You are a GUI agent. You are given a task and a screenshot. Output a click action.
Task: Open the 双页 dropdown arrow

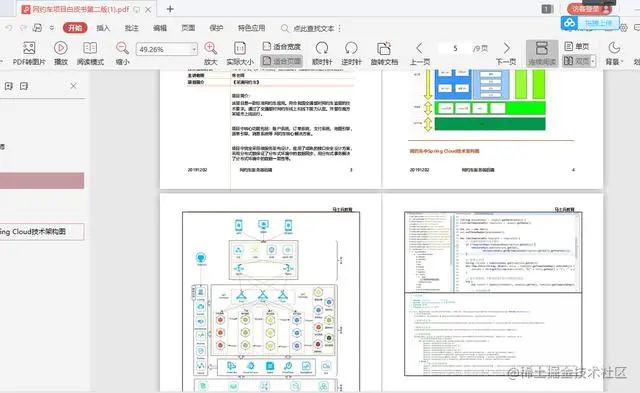[593, 62]
